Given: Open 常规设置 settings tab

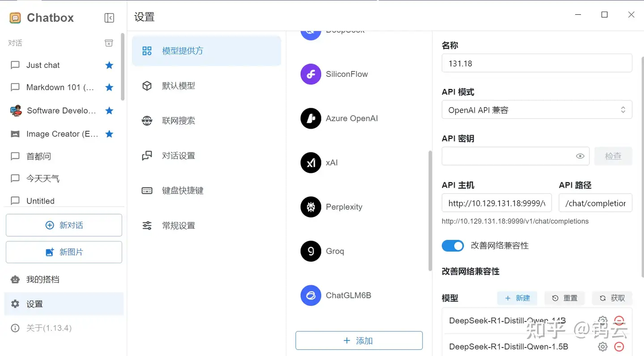Looking at the screenshot, I should (207, 226).
